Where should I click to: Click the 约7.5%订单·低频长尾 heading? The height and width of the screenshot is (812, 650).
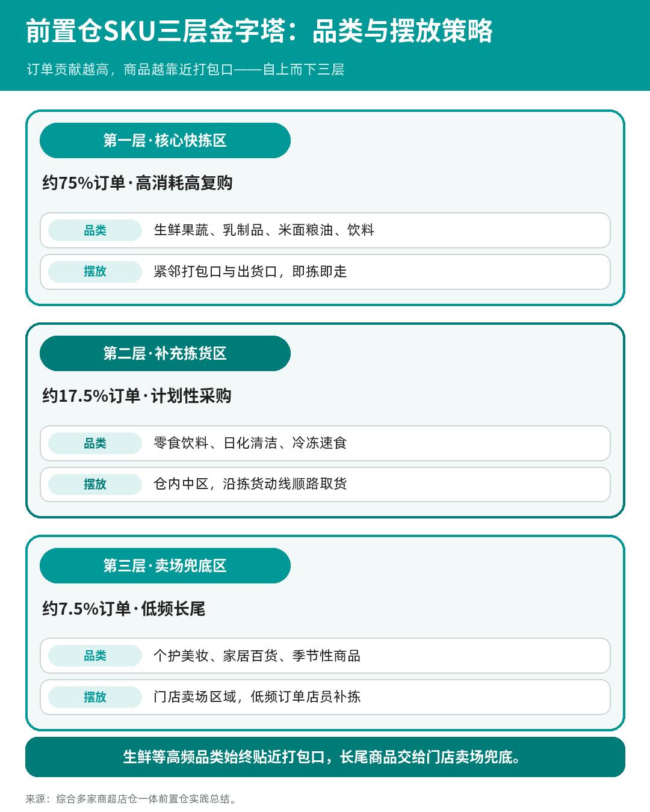123,609
